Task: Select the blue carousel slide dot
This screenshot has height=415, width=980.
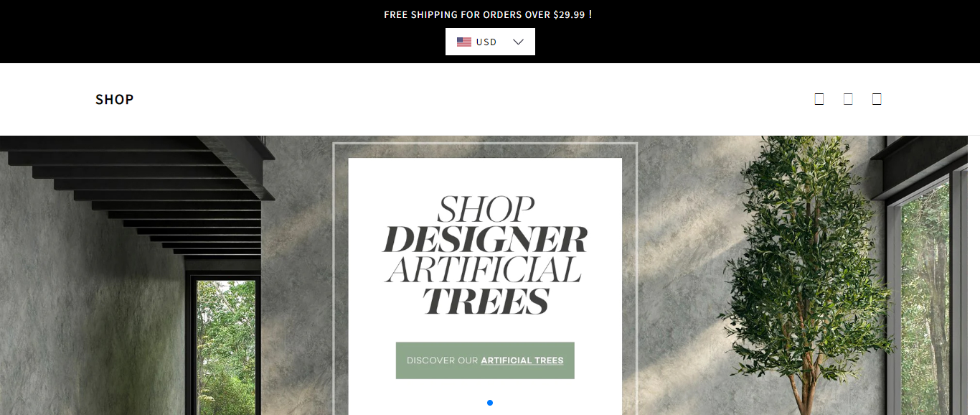Action: tap(490, 403)
